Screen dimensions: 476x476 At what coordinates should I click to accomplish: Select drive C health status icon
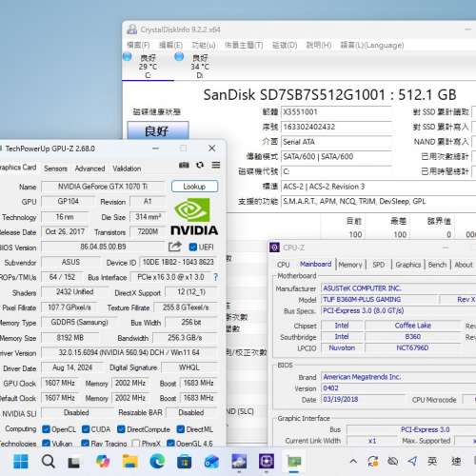(128, 57)
